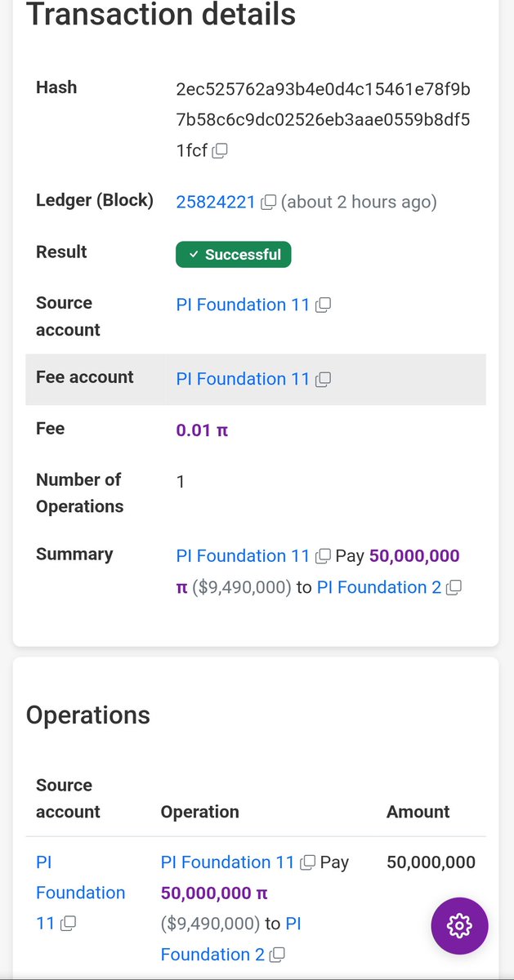Copy PI Foundation 2 address in Summary
514x980 pixels.
454,588
